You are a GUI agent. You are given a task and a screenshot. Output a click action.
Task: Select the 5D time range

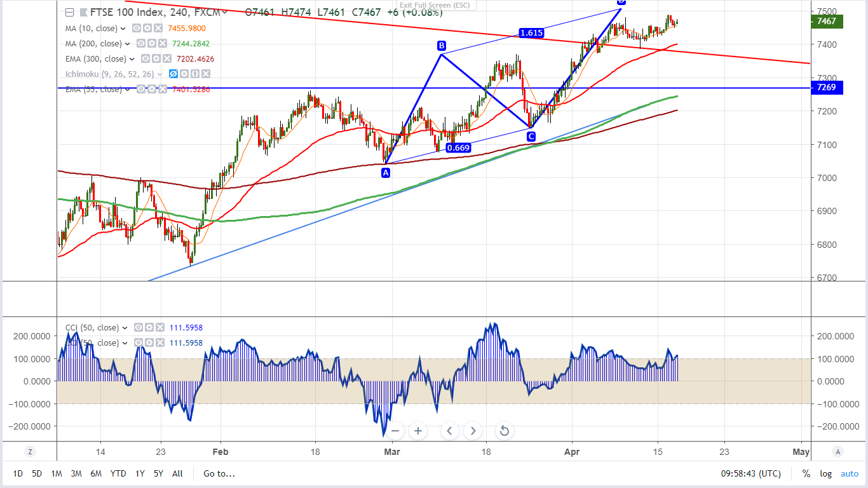click(37, 473)
